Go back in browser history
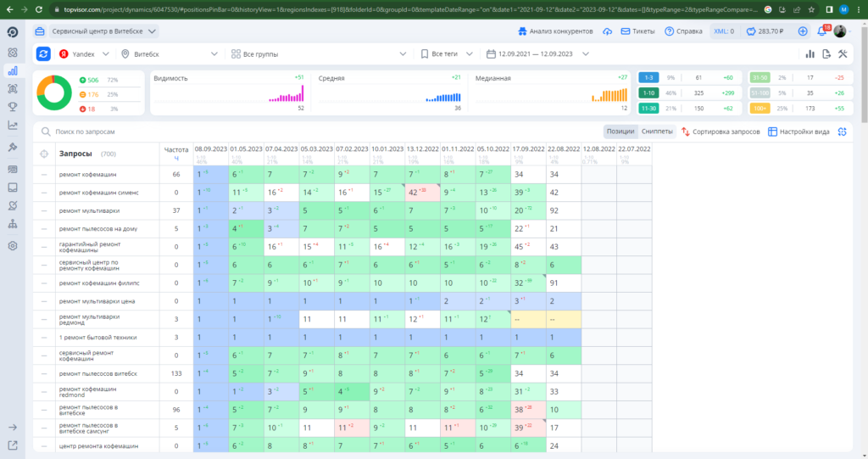868x459 pixels. 9,9
